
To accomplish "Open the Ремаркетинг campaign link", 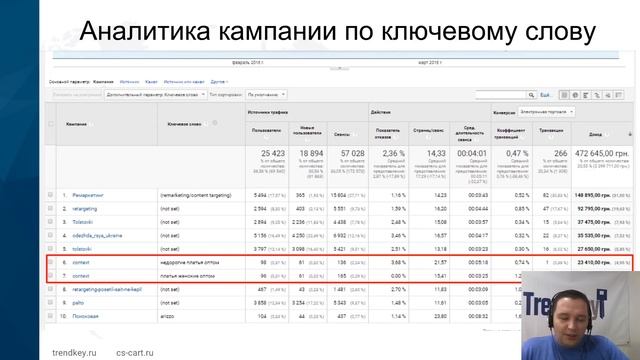I will (x=88, y=195).
